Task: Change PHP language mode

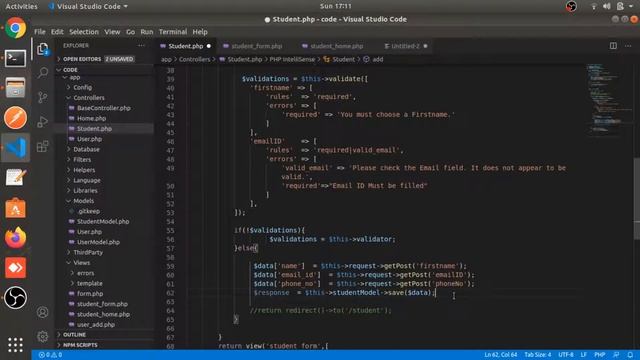Action: (600, 355)
